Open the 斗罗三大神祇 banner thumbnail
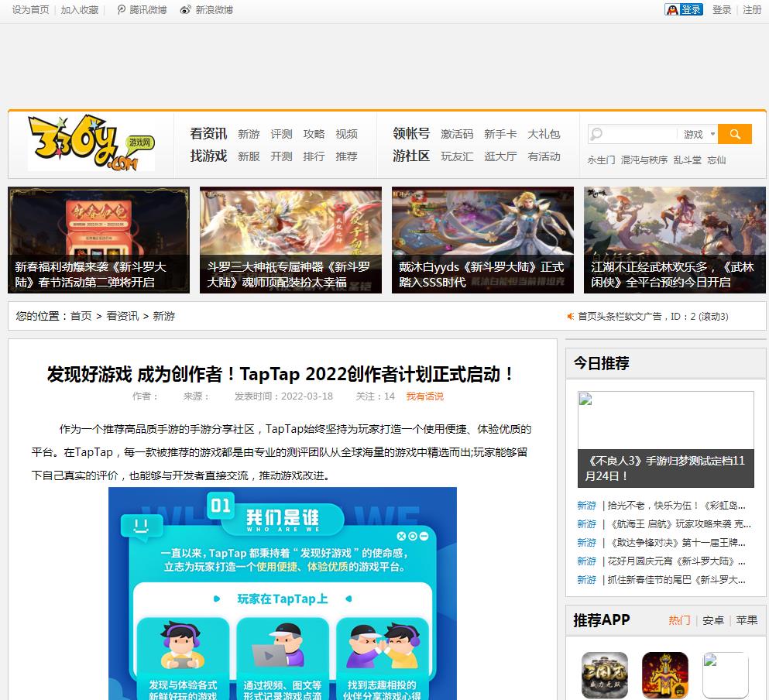 point(290,240)
